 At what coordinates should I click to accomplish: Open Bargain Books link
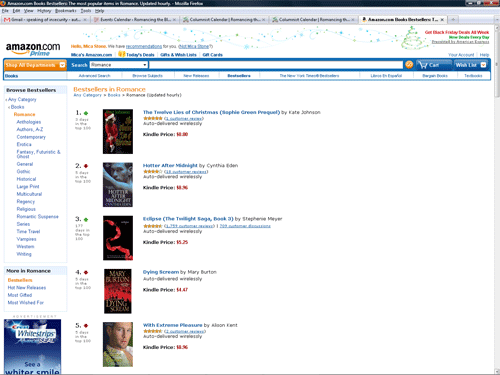click(435, 76)
